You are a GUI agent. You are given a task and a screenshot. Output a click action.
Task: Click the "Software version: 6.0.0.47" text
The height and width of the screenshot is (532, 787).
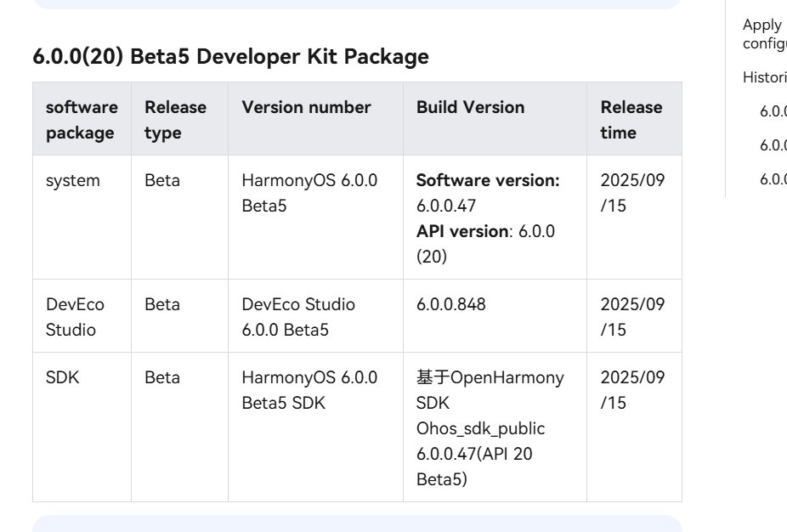488,193
